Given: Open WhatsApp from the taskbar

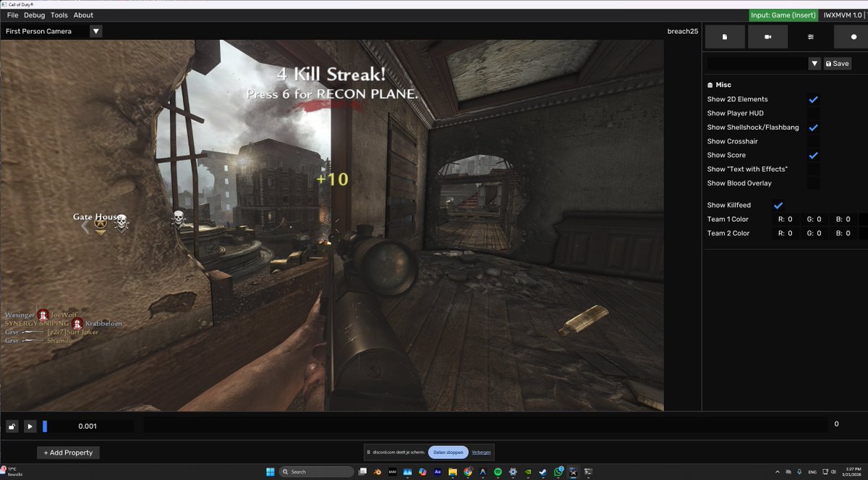Looking at the screenshot, I should (558, 472).
